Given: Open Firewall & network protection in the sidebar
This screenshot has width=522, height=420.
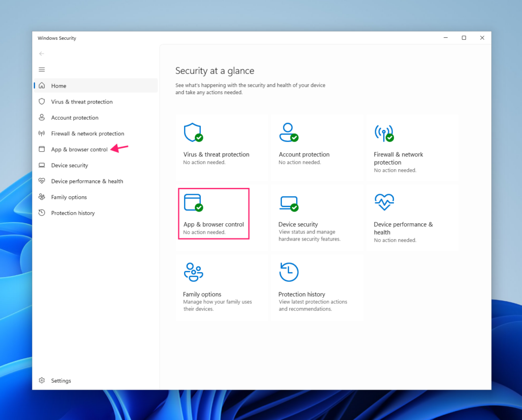Looking at the screenshot, I should [x=96, y=134].
